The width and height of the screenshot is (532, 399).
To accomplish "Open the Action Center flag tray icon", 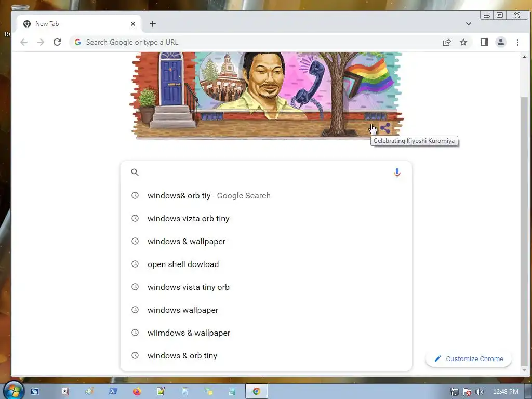I will click(x=467, y=392).
